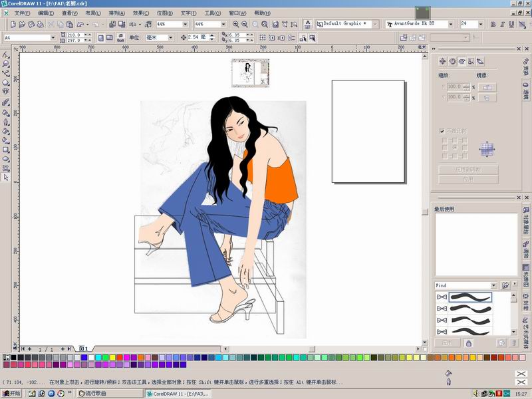
Task: Check the middle-left anchor point box
Action: tap(444, 148)
